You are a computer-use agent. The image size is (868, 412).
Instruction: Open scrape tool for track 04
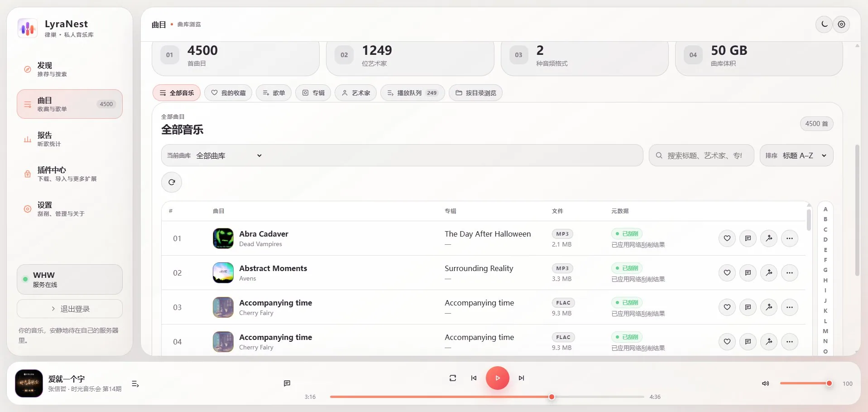[x=769, y=342]
